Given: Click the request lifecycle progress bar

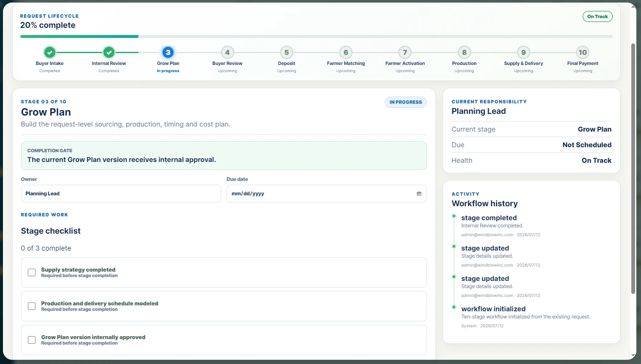Looking at the screenshot, I should 316,37.
